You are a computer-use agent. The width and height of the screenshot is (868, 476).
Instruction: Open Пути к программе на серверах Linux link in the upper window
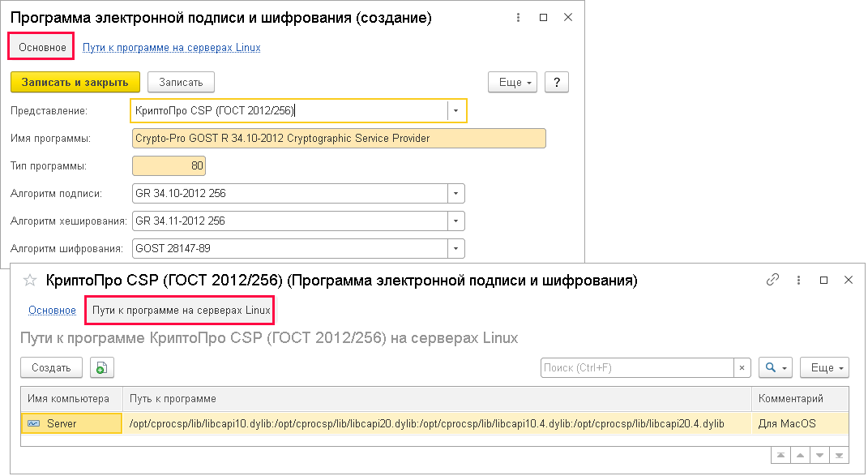[x=172, y=48]
